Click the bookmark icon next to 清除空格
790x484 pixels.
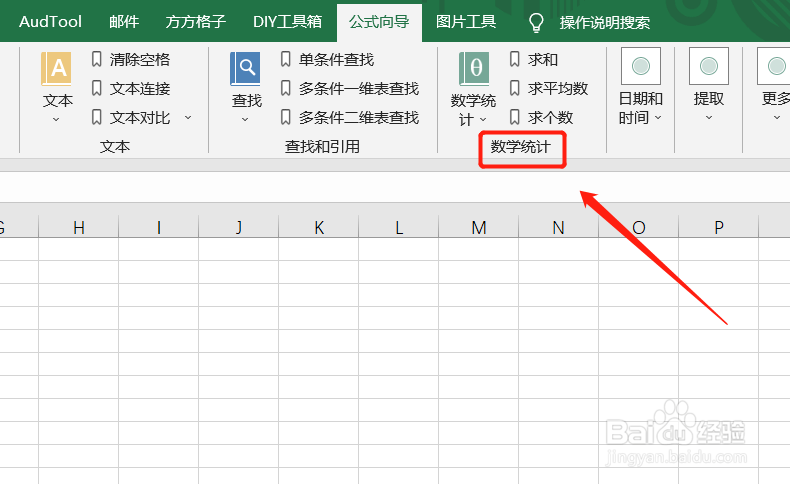(97, 59)
